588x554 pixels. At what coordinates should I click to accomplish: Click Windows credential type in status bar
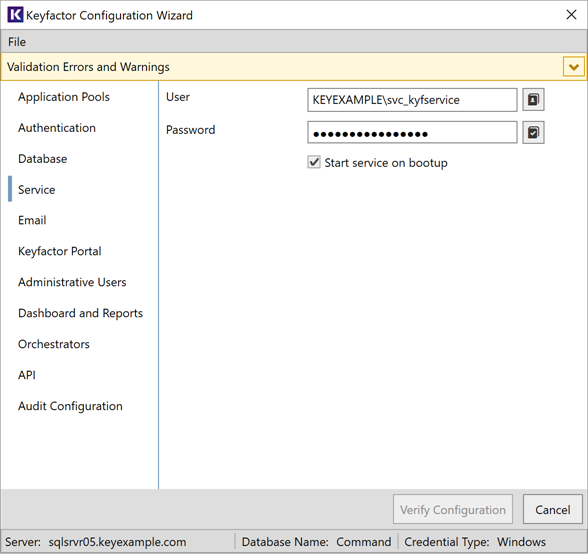pos(521,542)
